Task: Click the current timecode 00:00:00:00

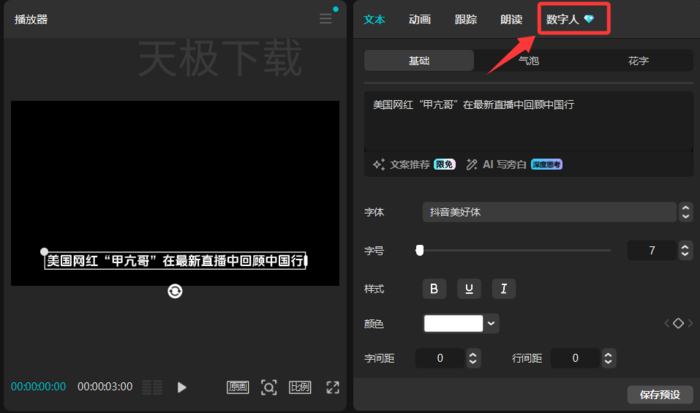Action: (38, 387)
